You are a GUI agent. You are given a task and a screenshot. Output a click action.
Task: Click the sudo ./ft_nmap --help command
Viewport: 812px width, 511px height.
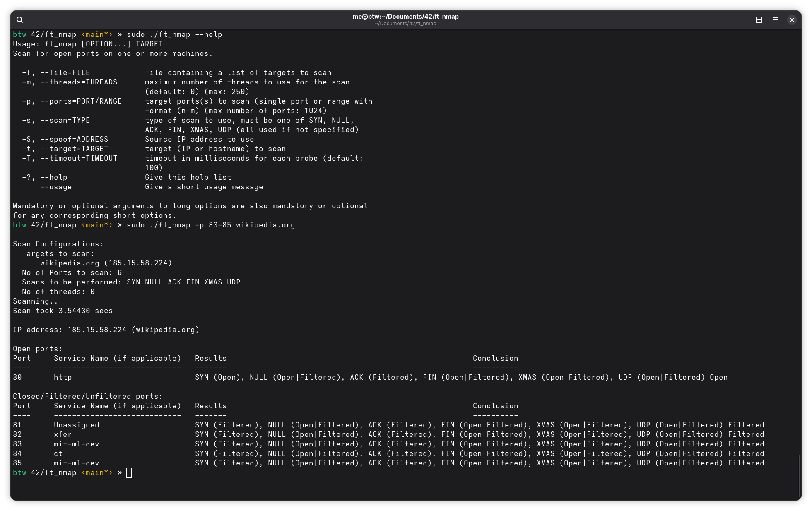[174, 34]
